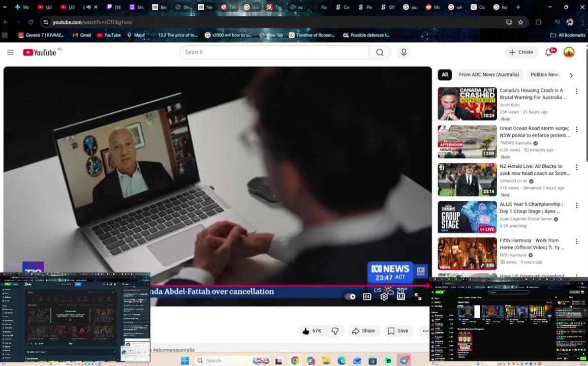Screen dimensions: 588x366
Task: Save the video to a playlist
Action: pyautogui.click(x=398, y=330)
